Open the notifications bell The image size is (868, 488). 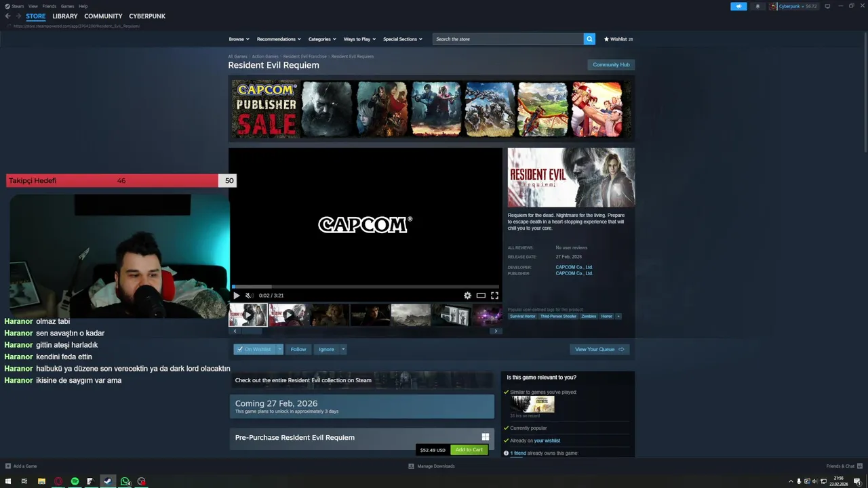point(757,6)
